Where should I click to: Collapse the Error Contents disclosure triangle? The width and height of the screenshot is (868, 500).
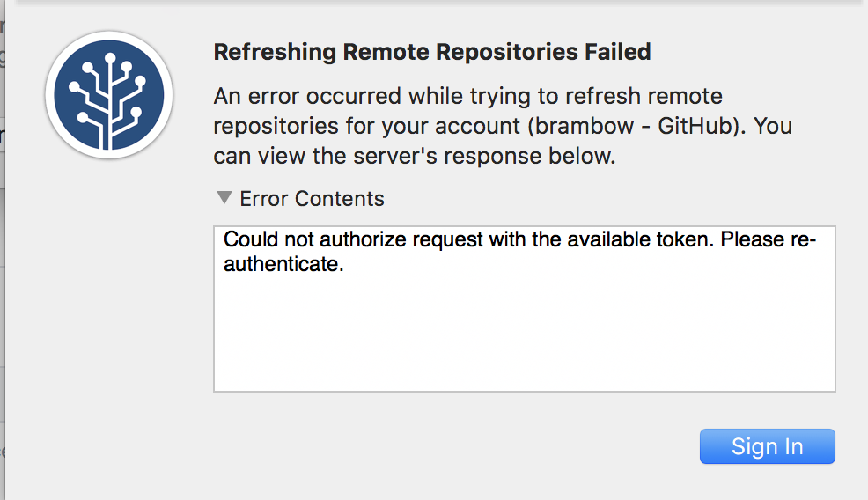224,198
